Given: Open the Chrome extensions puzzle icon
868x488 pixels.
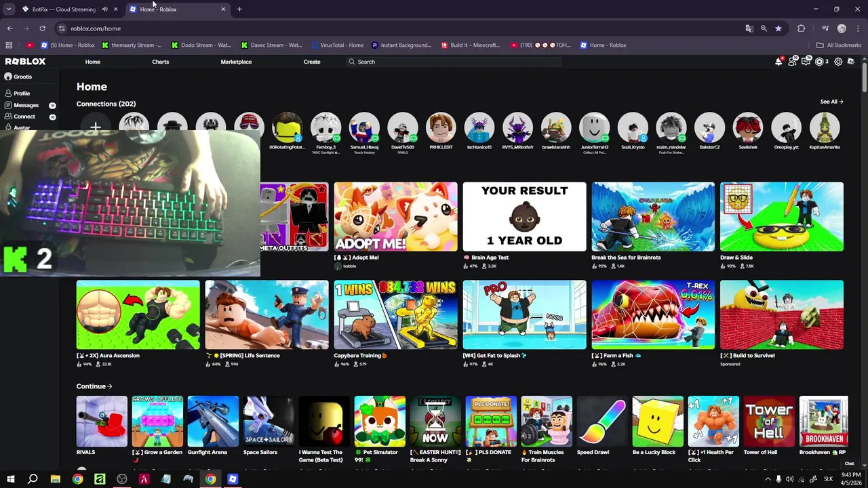Looking at the screenshot, I should 802,28.
